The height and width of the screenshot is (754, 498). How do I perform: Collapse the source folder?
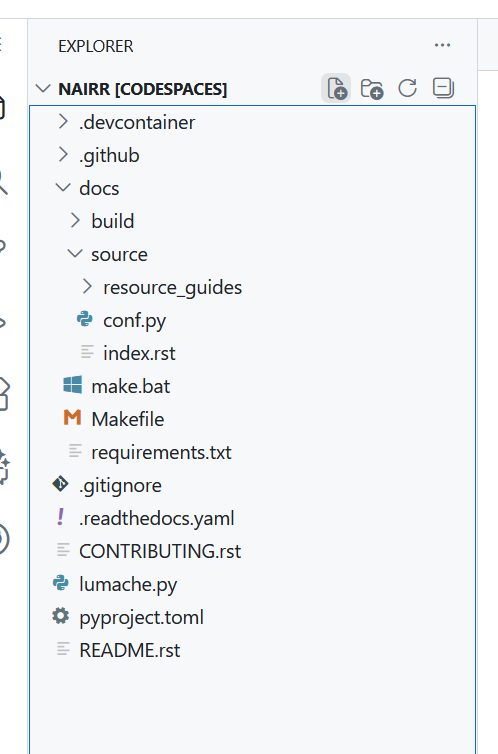coord(252,254)
